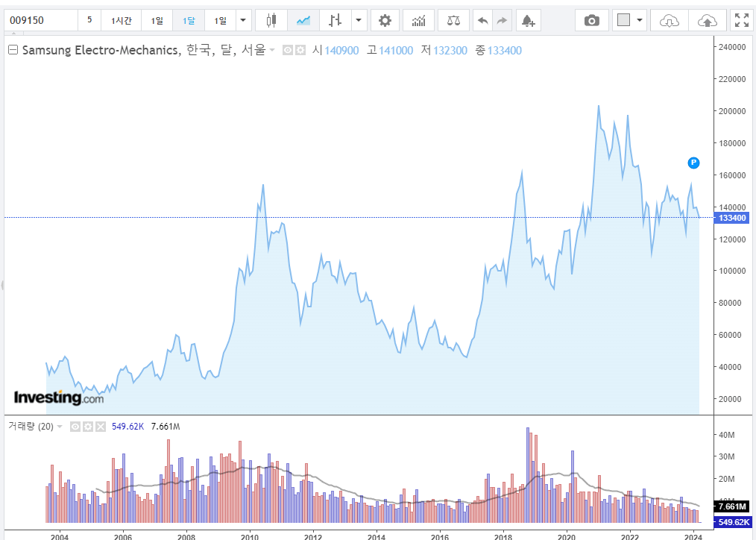Click the blue P marker on chart
756x540 pixels.
click(693, 163)
